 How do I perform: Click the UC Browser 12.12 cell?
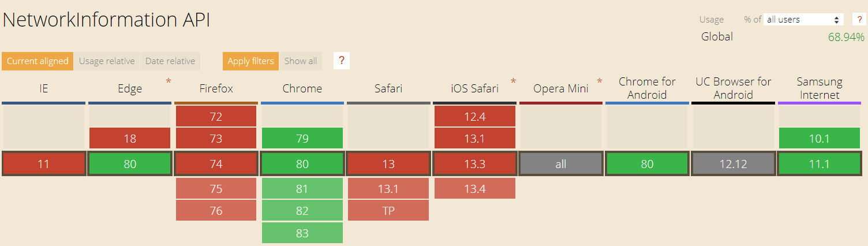pyautogui.click(x=734, y=164)
